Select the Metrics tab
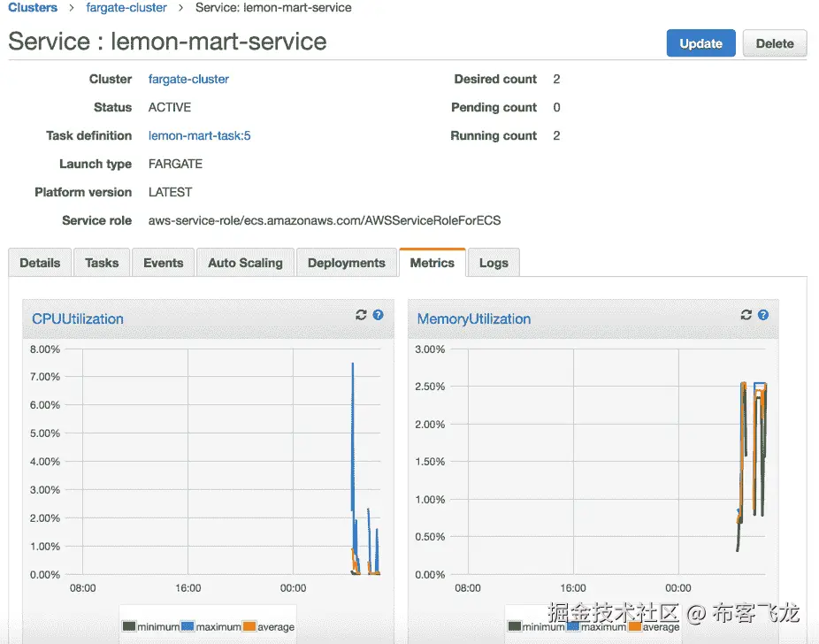The image size is (819, 644). (432, 263)
